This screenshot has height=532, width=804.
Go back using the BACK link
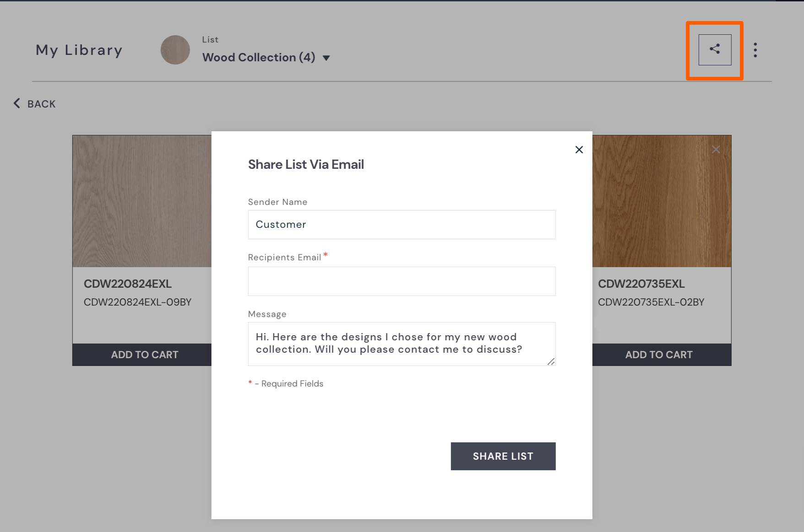tap(35, 104)
